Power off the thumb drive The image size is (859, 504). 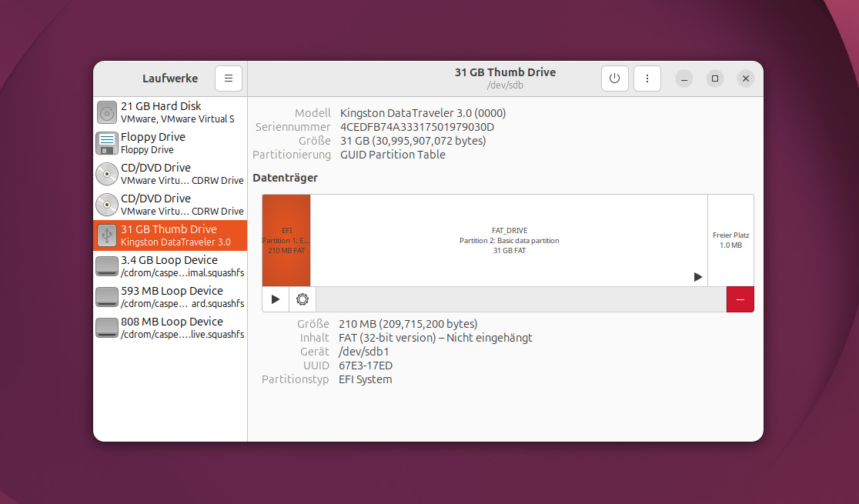coord(615,78)
